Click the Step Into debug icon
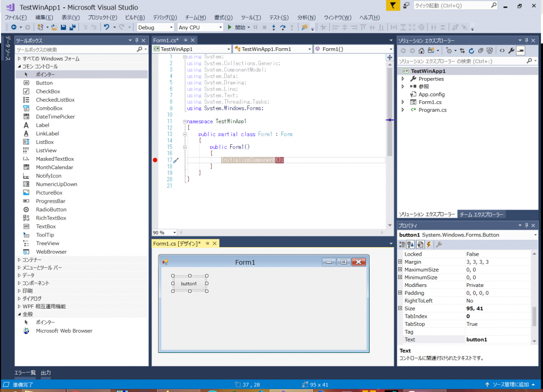 274,28
